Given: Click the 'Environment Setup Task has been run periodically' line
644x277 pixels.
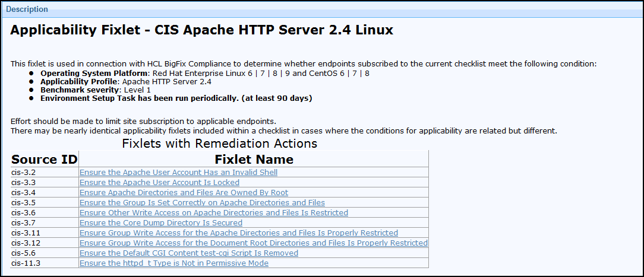Looking at the screenshot, I should (x=176, y=98).
